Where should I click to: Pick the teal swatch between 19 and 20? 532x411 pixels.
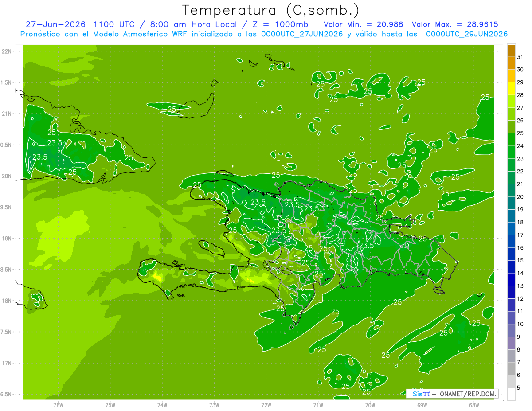[x=511, y=204]
